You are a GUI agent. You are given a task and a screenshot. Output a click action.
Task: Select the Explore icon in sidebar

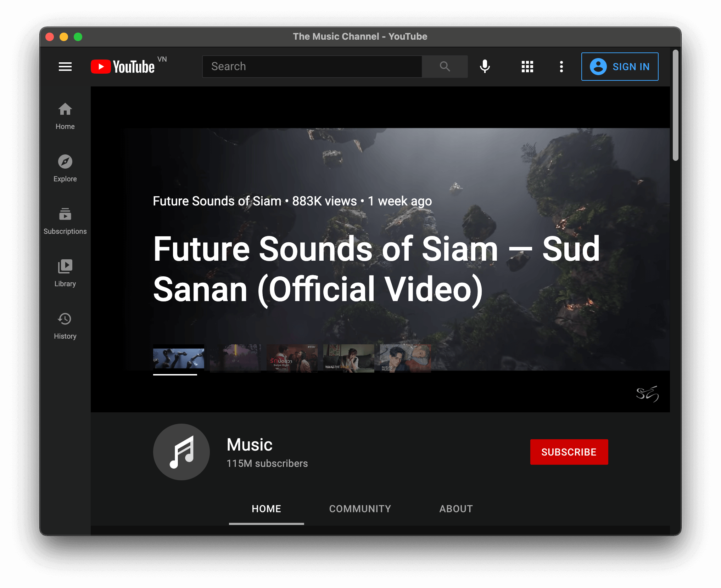[x=65, y=162]
